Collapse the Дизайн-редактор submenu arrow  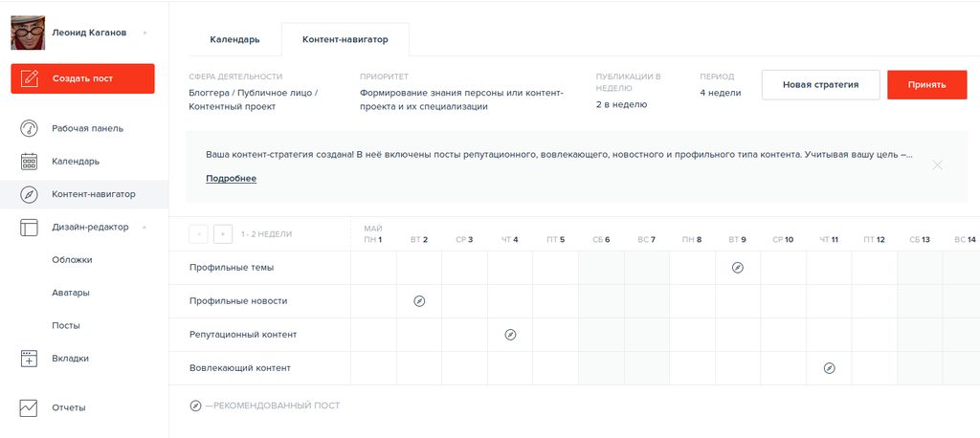click(x=145, y=228)
